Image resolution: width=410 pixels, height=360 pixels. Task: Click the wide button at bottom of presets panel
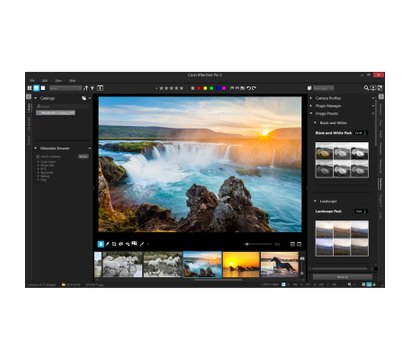click(x=342, y=277)
